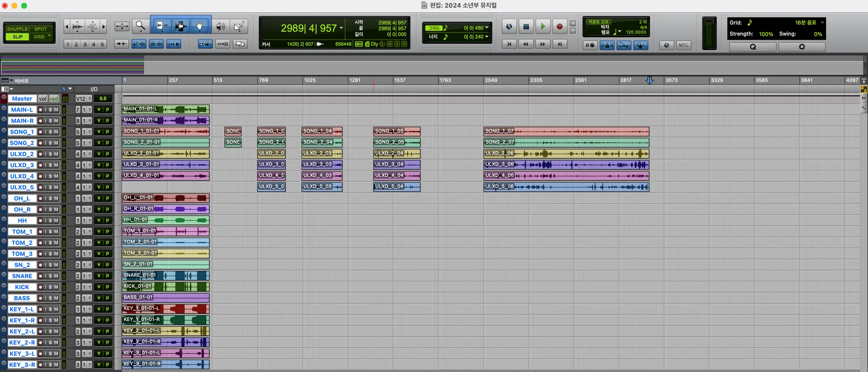
Task: Click the wait-for-note icon
Action: point(590,45)
